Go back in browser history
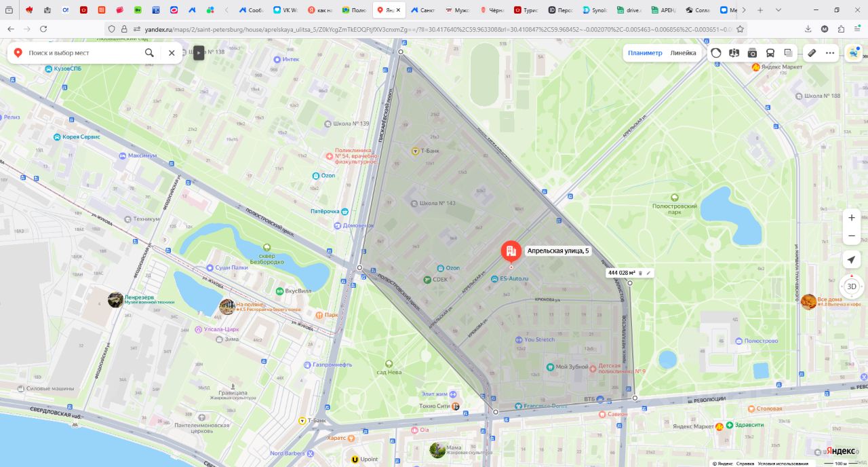 coord(10,29)
